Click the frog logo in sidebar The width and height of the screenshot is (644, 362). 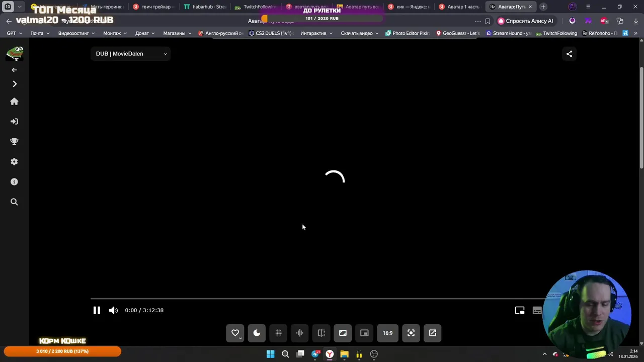point(14,53)
